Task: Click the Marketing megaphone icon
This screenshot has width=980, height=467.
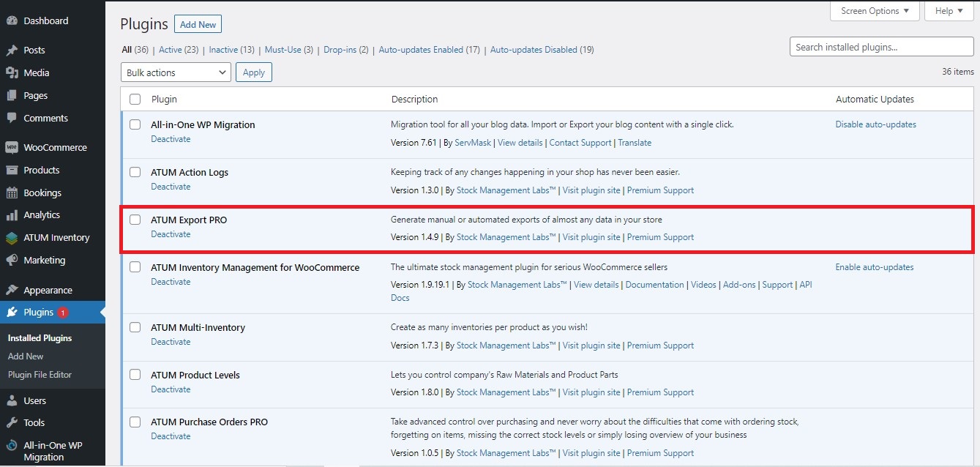Action: 12,261
